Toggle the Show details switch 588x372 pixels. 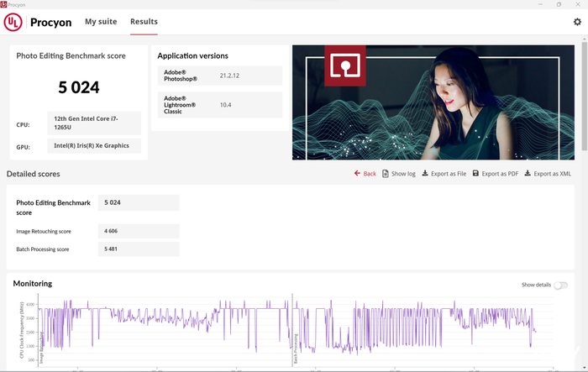click(559, 285)
